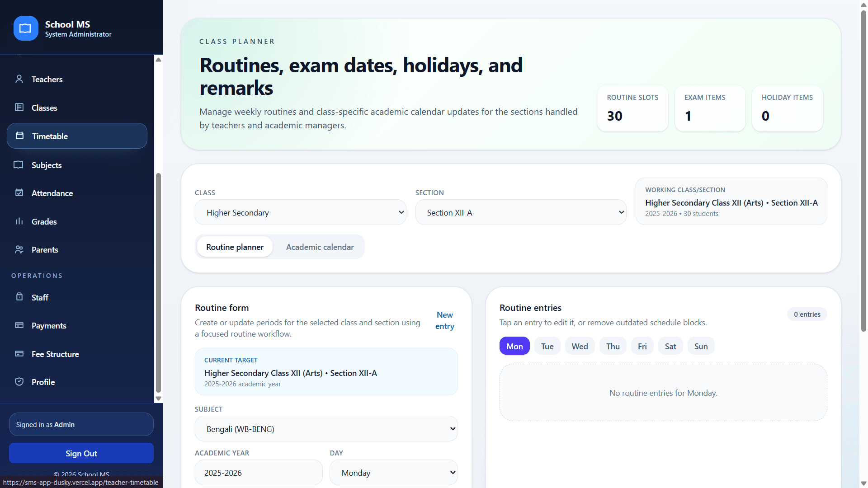Open Profile from sidebar
Image resolution: width=868 pixels, height=488 pixels.
point(77,382)
